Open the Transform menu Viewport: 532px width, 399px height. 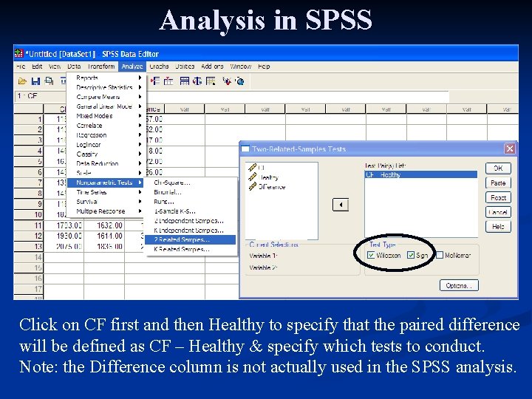[x=101, y=66]
